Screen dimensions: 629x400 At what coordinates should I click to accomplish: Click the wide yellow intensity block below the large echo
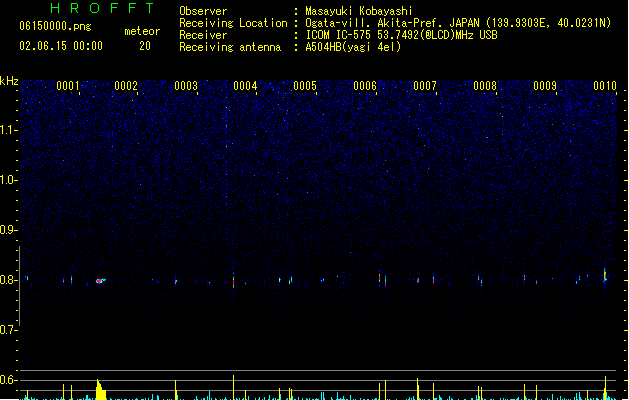click(101, 390)
